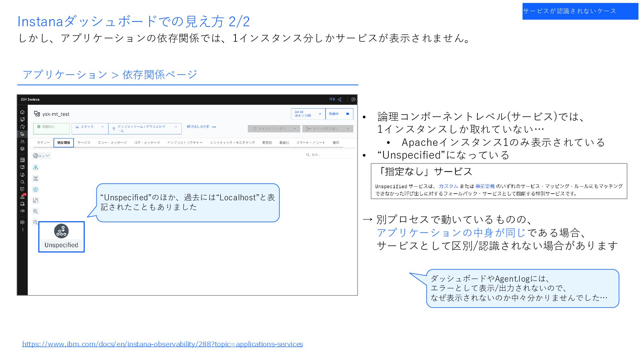Image resolution: width=644 pixels, height=362 pixels.
Task: Open Websites & Mobile Apps sidebar icon
Action: (22, 119)
